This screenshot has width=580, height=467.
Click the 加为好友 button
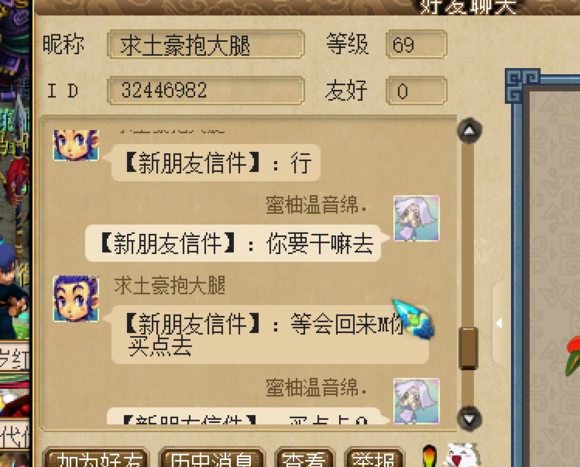pyautogui.click(x=96, y=458)
